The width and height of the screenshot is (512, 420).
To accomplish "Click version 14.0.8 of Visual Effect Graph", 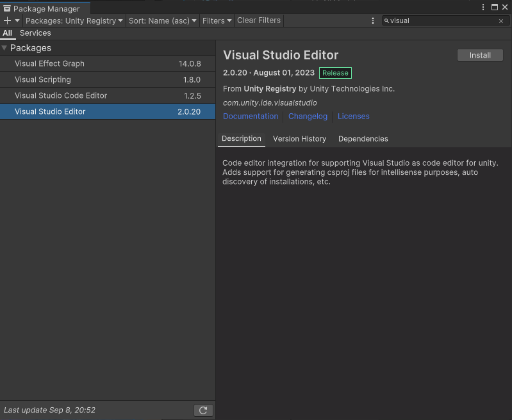I will click(x=190, y=63).
